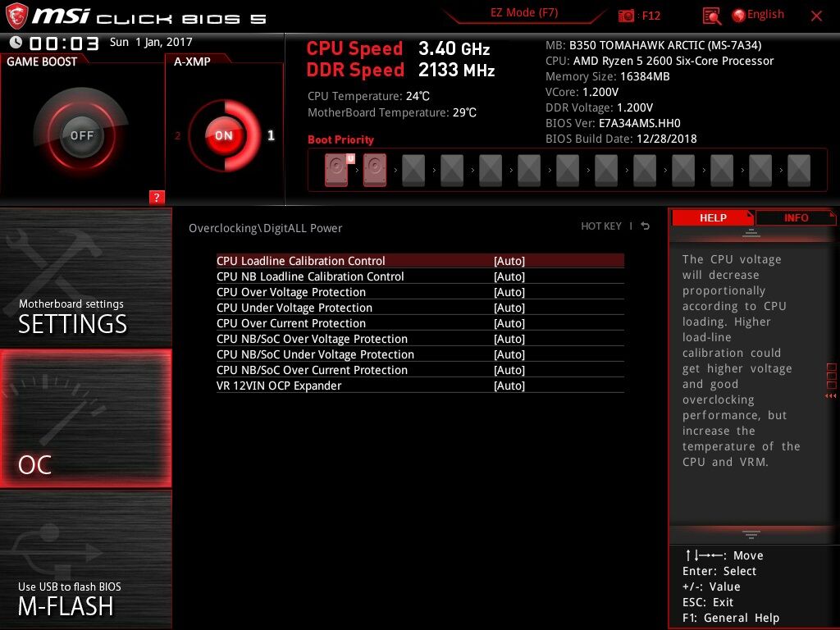Open VR 12VIN OCP Expander setting
The height and width of the screenshot is (630, 840).
click(420, 386)
